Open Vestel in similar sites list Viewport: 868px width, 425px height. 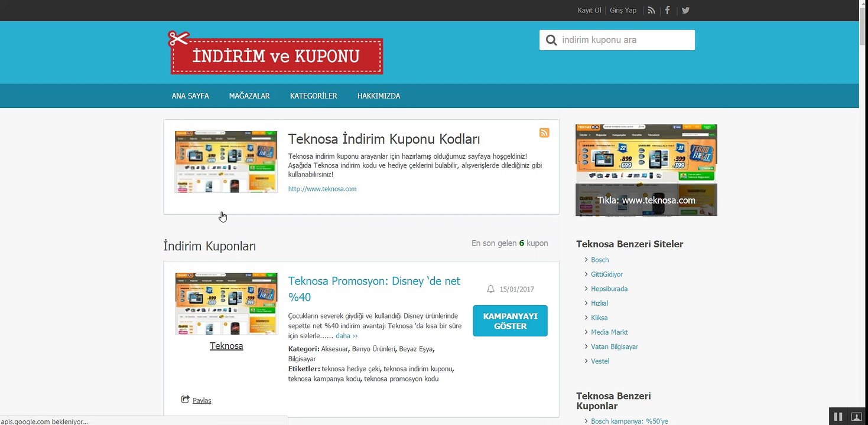[600, 361]
